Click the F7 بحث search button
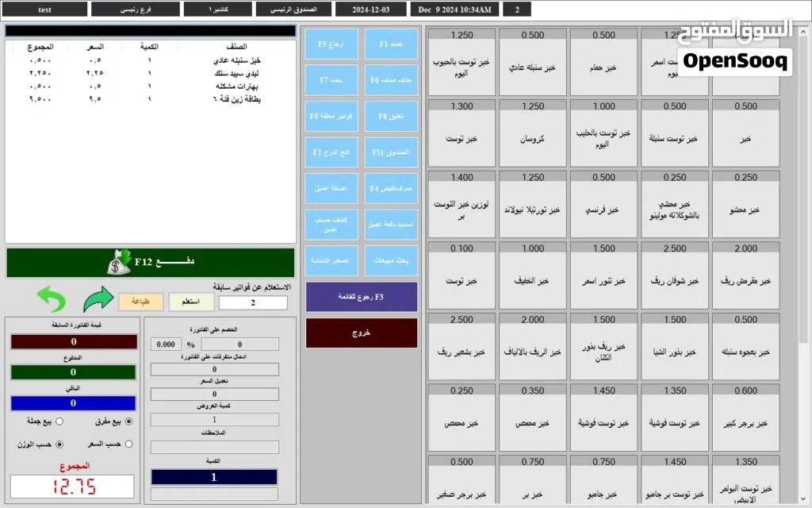 point(331,80)
